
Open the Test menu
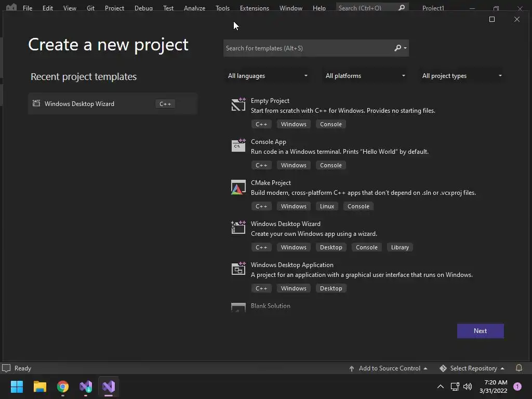pos(168,8)
